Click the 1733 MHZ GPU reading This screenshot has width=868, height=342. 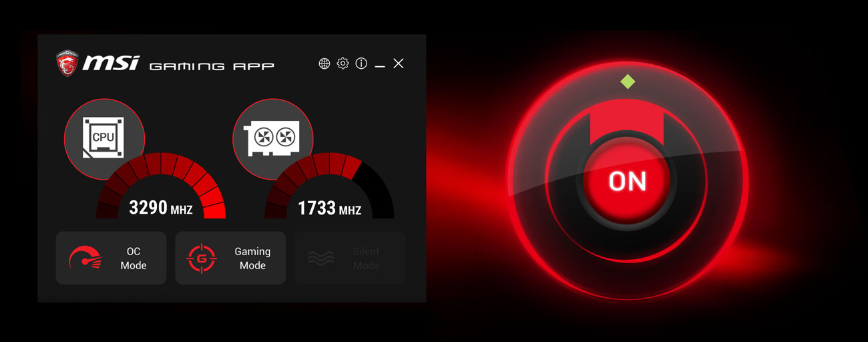pos(329,208)
